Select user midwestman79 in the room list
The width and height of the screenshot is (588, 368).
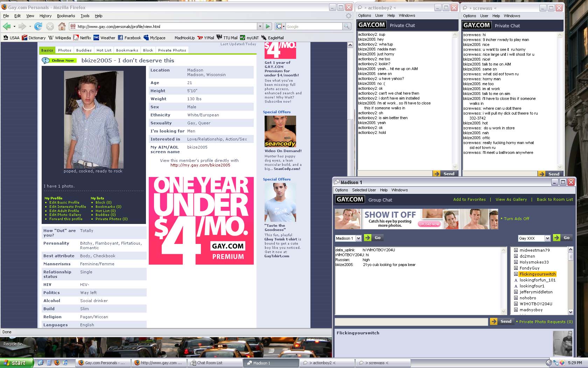tap(534, 250)
